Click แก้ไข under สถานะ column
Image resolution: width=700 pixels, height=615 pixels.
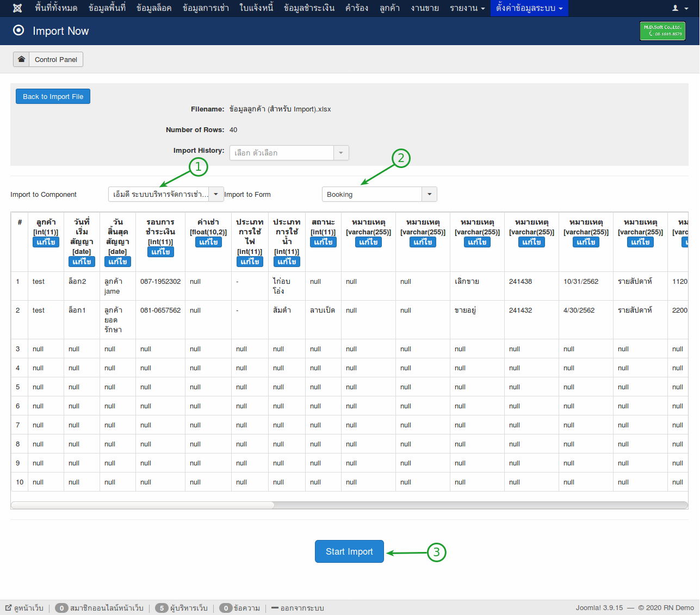tap(323, 242)
